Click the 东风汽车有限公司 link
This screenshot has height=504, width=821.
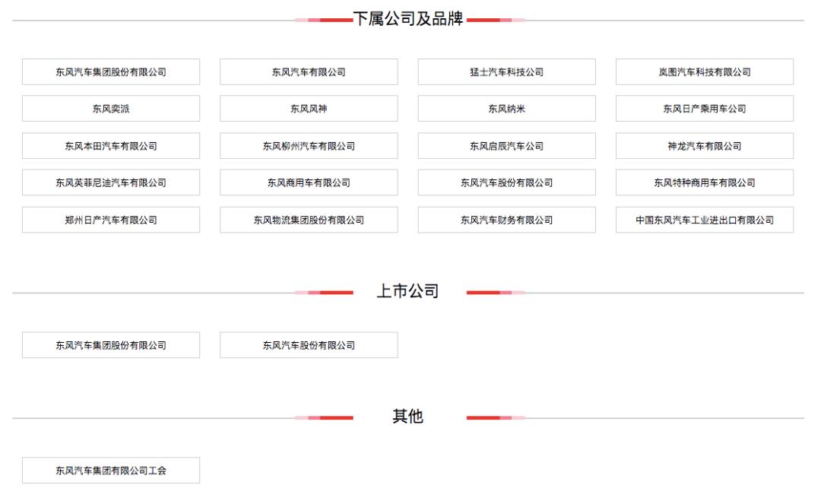click(x=309, y=71)
